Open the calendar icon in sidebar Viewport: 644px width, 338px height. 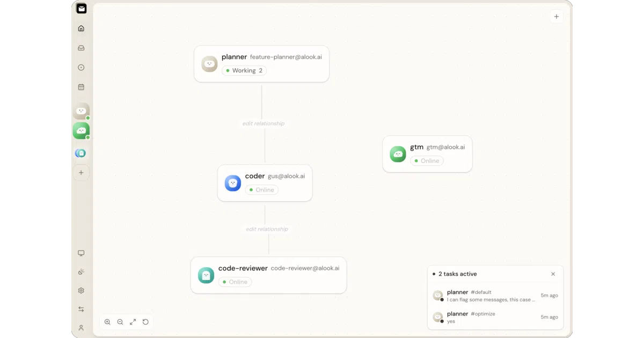pos(81,87)
